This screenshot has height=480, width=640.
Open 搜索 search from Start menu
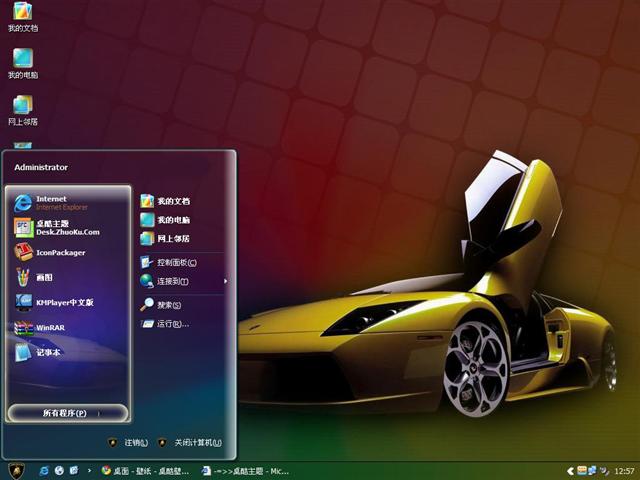(168, 304)
